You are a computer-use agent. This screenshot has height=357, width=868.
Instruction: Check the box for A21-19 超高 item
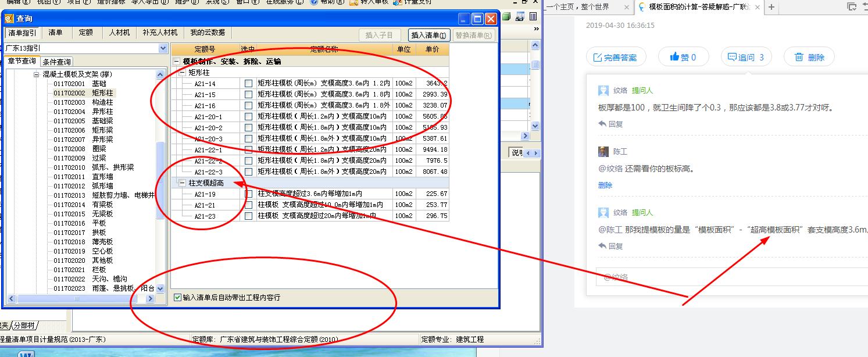pyautogui.click(x=248, y=194)
